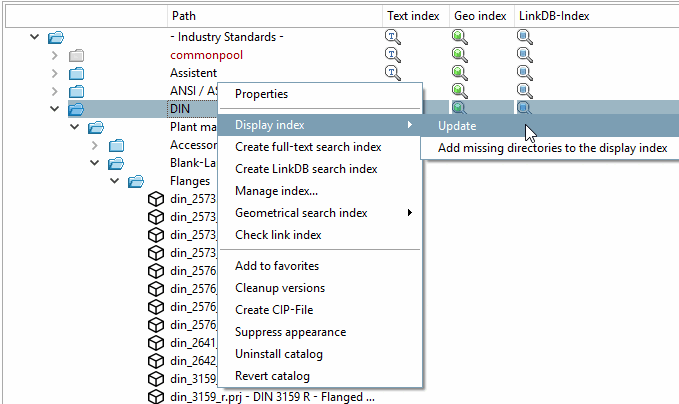Click LinkDB index icon for Assistent row
679x404 pixels.
point(525,73)
